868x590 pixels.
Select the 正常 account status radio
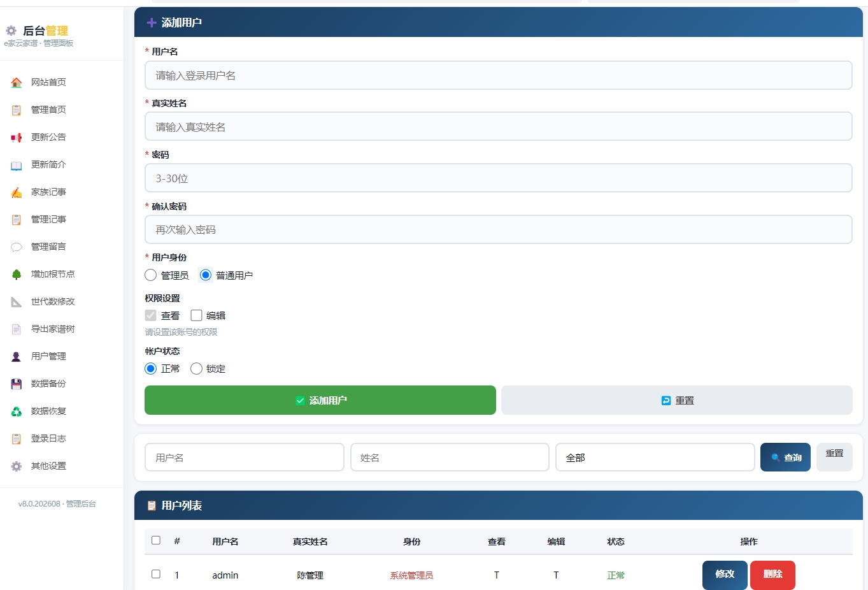tap(150, 368)
